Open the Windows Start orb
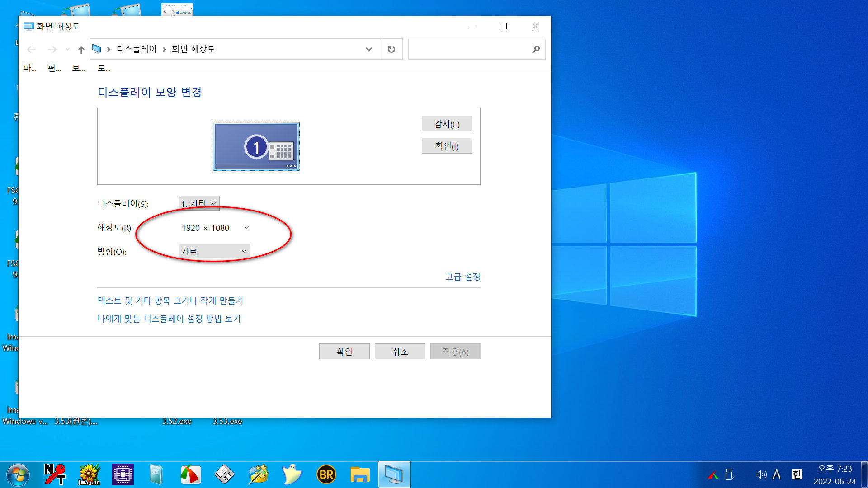 pyautogui.click(x=18, y=475)
